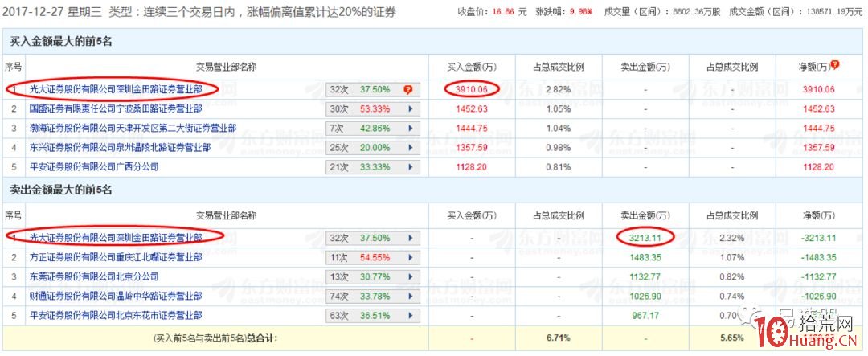This screenshot has width=868, height=356.
Task: Click the 967.17 sell amount
Action: [645, 315]
